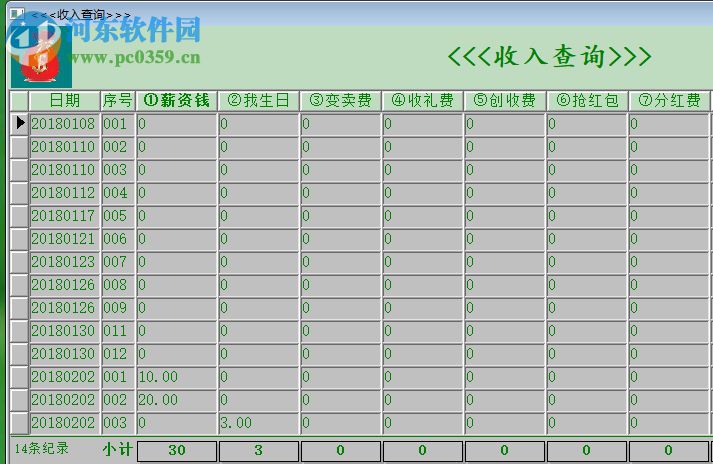Viewport: 713px width, 464px height.
Task: Click the date cell 20180108
Action: click(x=65, y=124)
